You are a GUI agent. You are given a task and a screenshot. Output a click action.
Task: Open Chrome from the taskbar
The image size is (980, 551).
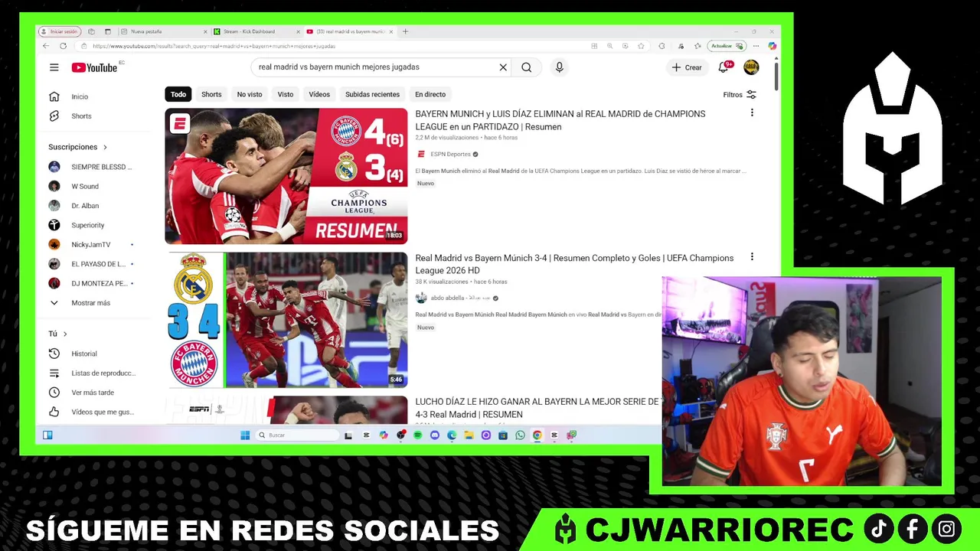point(537,435)
